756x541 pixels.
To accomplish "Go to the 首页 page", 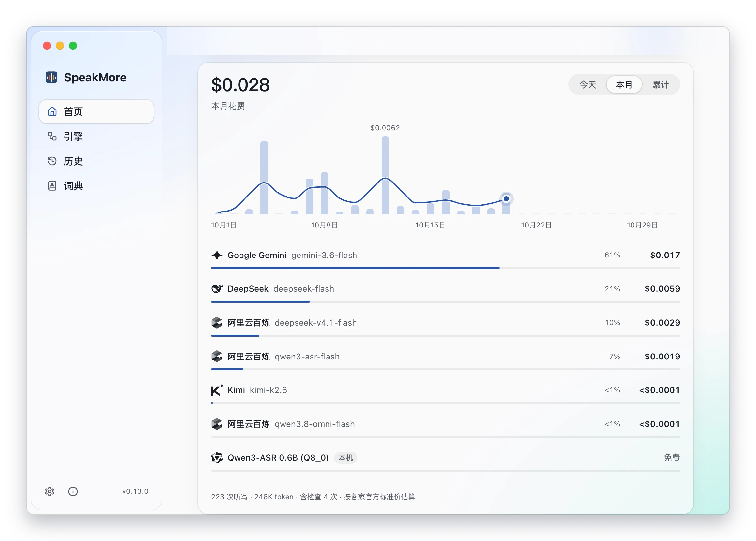I will pos(96,111).
